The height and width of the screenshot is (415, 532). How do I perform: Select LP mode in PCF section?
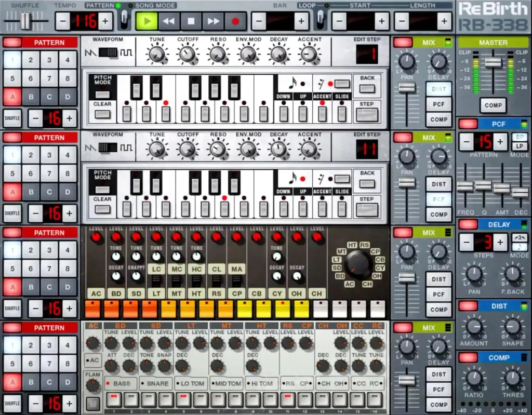(520, 146)
